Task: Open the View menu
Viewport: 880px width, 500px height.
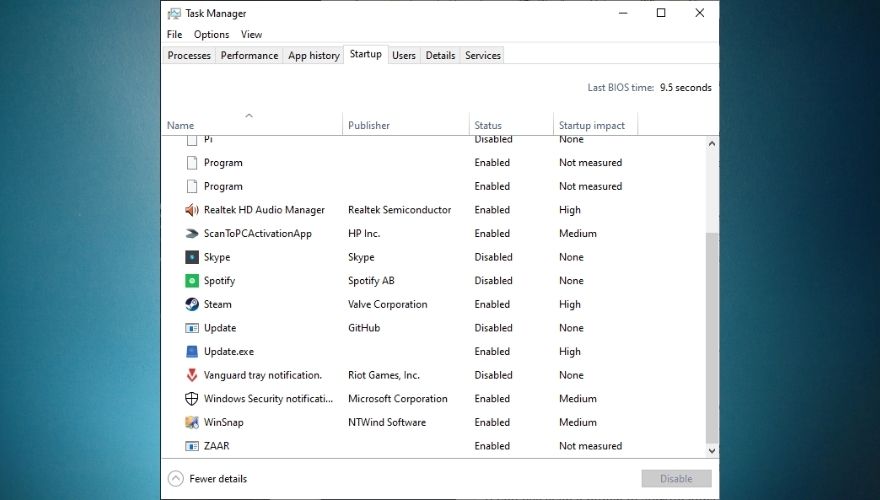Action: (x=251, y=34)
